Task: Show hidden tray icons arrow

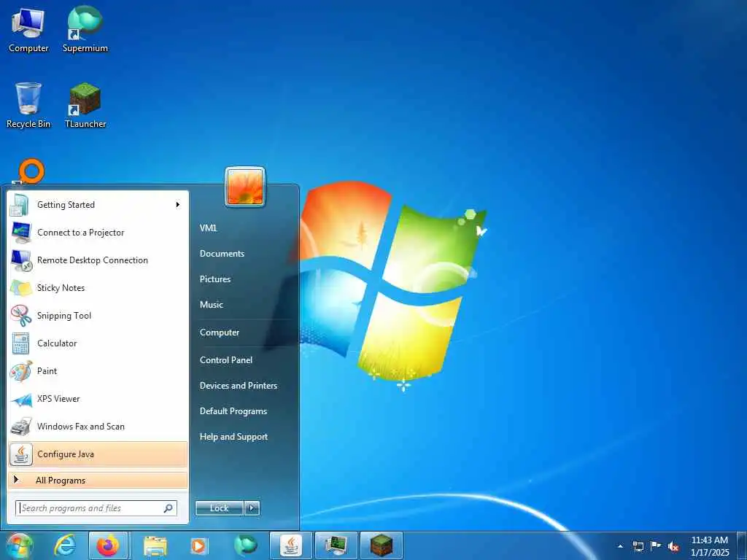Action: pos(620,546)
